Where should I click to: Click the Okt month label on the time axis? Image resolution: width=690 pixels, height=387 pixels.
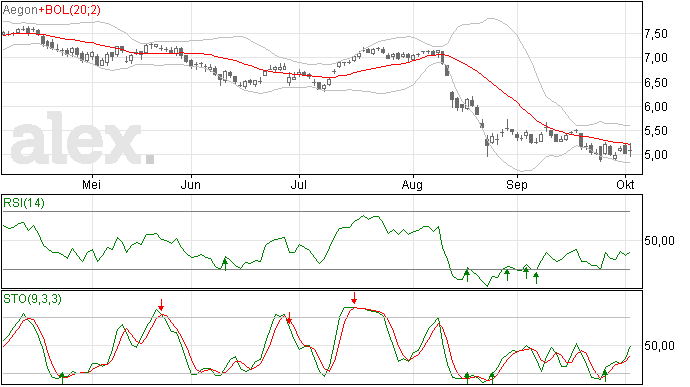pyautogui.click(x=625, y=184)
